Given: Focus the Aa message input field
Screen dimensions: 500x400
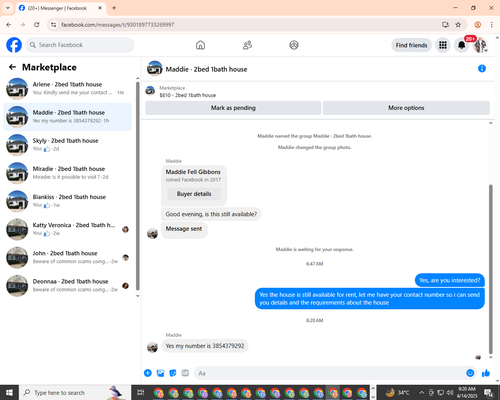Looking at the screenshot, I should tap(329, 373).
